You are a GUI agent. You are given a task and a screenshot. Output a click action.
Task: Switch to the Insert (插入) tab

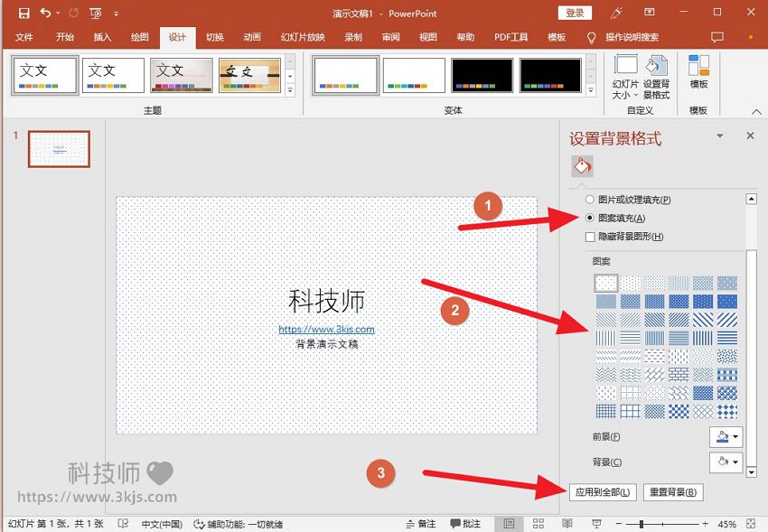point(102,37)
